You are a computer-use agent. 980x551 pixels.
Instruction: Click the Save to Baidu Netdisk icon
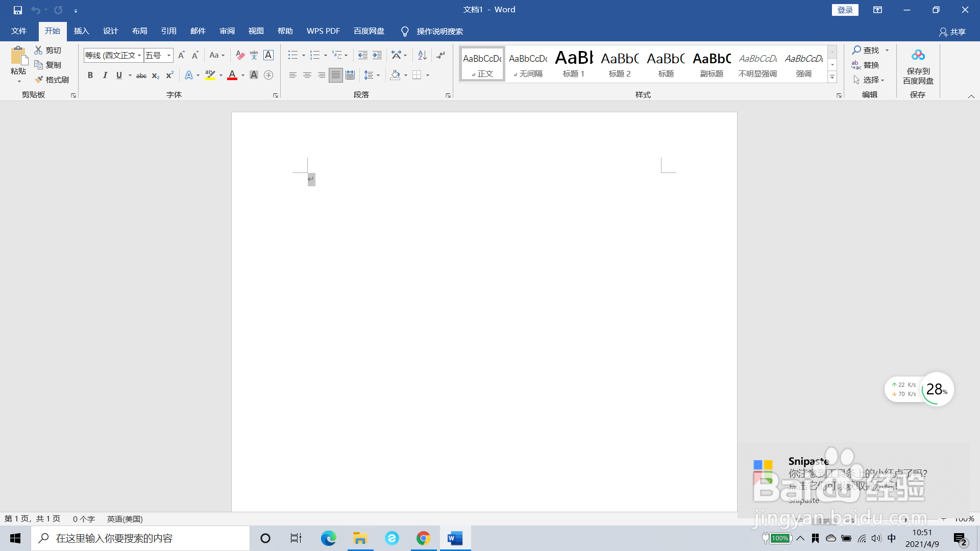click(918, 55)
